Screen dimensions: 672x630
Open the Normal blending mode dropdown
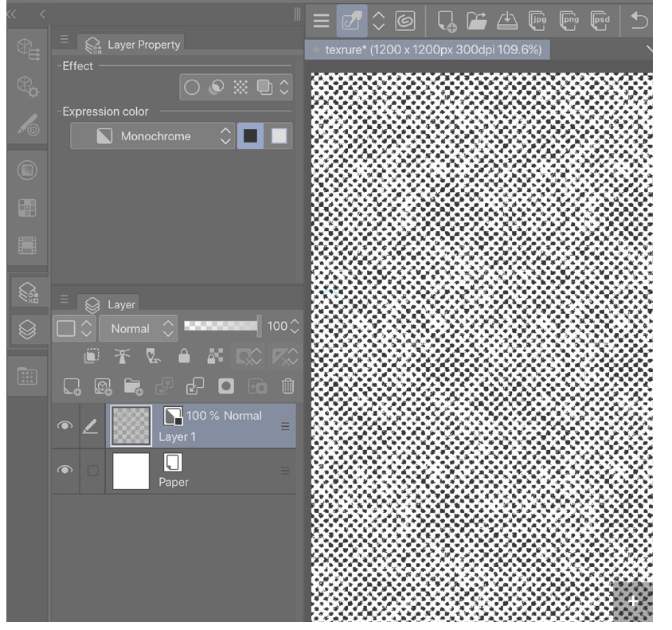pyautogui.click(x=139, y=329)
